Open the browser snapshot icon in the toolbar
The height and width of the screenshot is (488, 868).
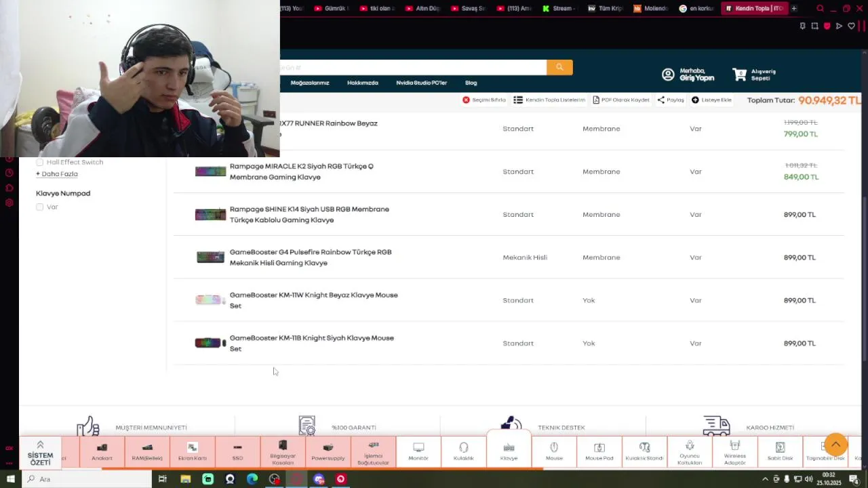pyautogui.click(x=814, y=26)
